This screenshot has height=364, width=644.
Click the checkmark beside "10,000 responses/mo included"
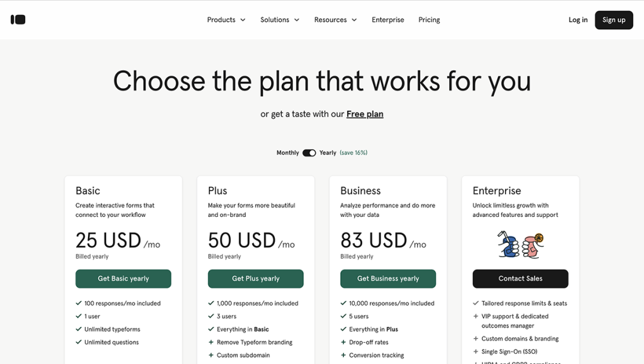pos(344,303)
